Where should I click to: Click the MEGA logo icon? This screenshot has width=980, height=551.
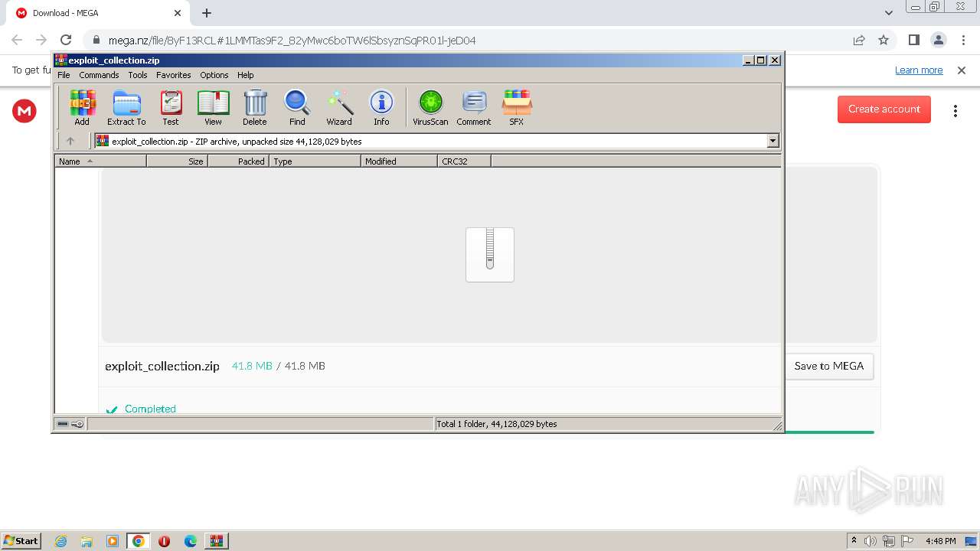click(24, 111)
